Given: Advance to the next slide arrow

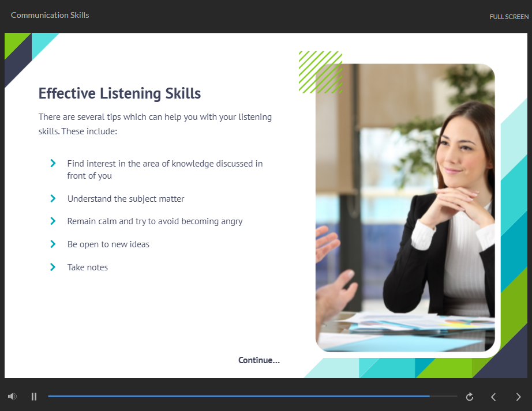Looking at the screenshot, I should pos(518,397).
